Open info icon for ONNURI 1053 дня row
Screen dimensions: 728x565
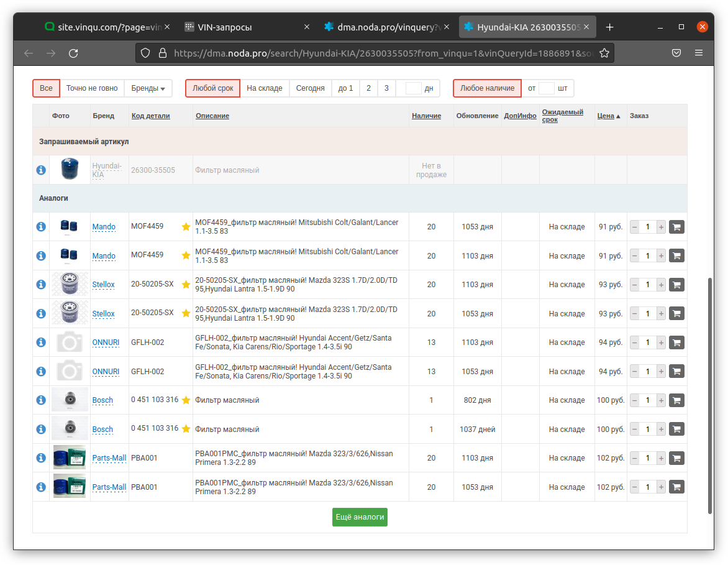pos(41,371)
